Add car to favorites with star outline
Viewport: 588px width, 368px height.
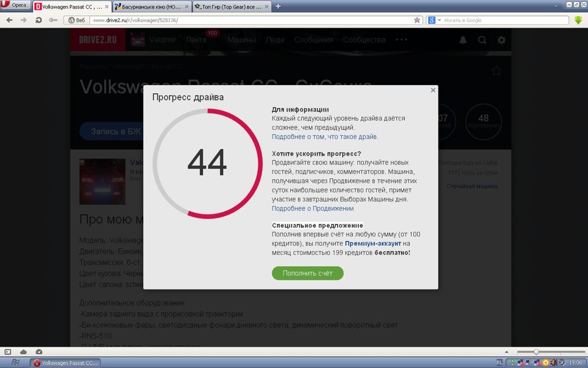[496, 70]
